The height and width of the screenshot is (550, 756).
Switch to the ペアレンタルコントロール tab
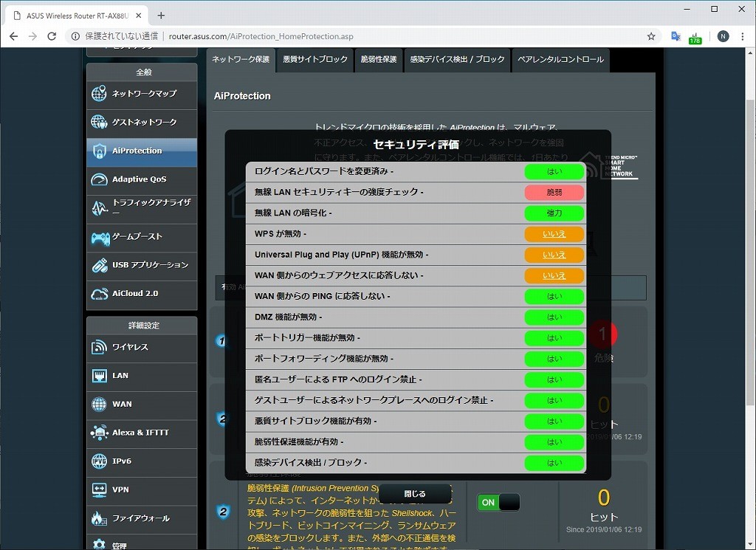coord(561,60)
